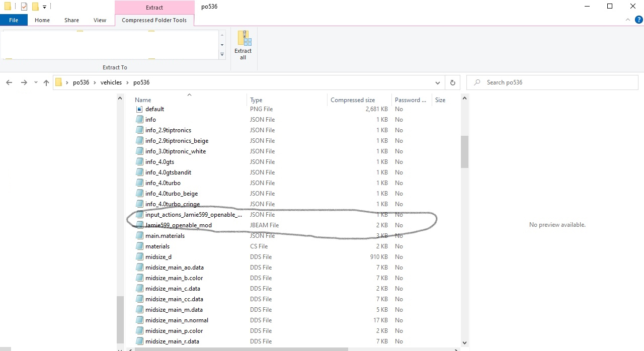
Task: Select midsize_main_m.data file name
Action: coord(174,310)
